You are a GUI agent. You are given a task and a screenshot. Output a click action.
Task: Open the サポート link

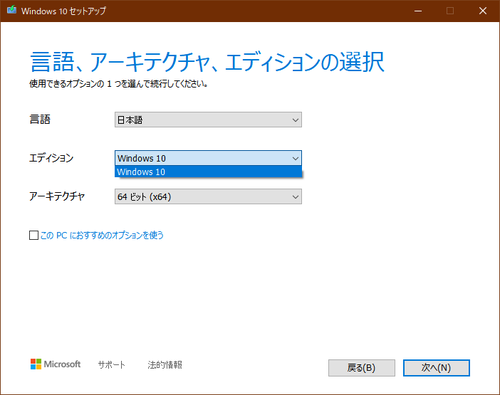pos(112,365)
